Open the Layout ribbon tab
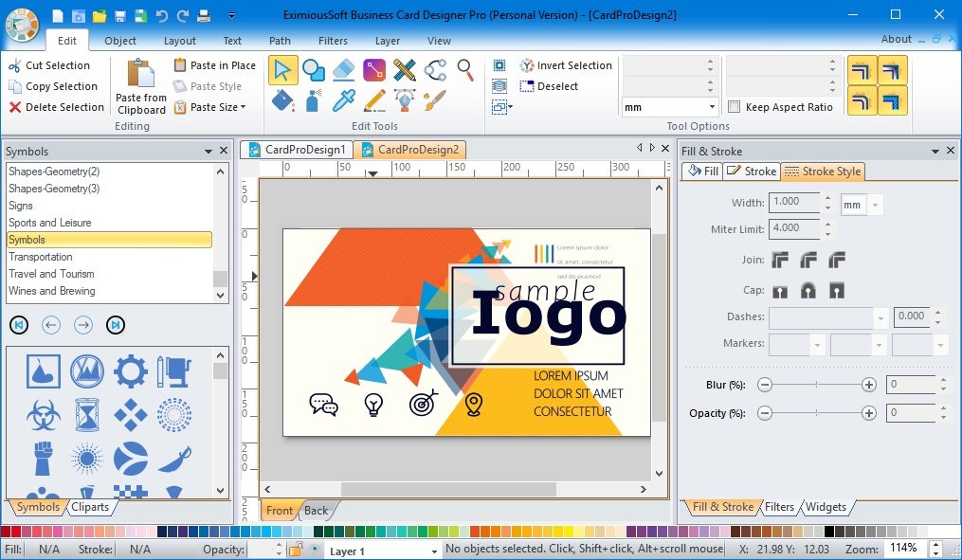962x560 pixels. pos(180,41)
